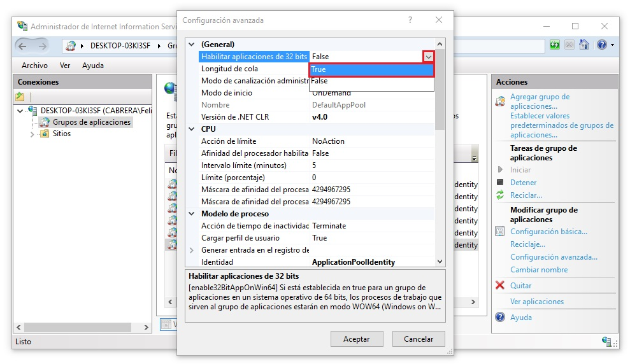The image size is (630, 364).
Task: Click the property grid scroll down arrow
Action: [x=440, y=262]
